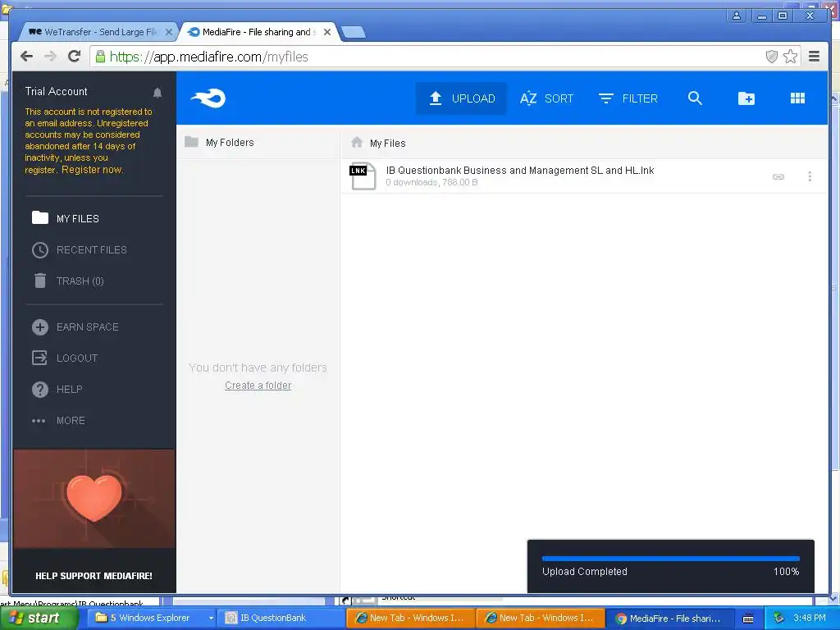This screenshot has height=630, width=840.
Task: Copy share link for the lnk file
Action: point(778,176)
